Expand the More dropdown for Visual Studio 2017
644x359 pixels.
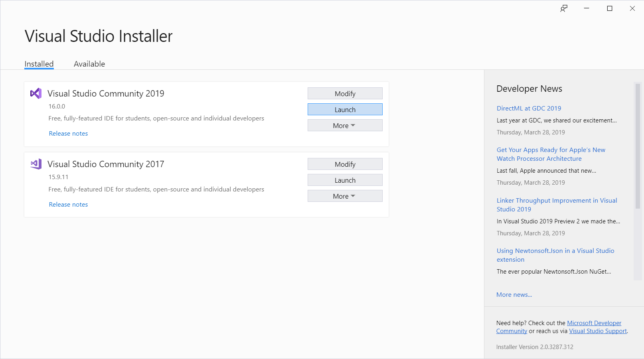(x=345, y=196)
